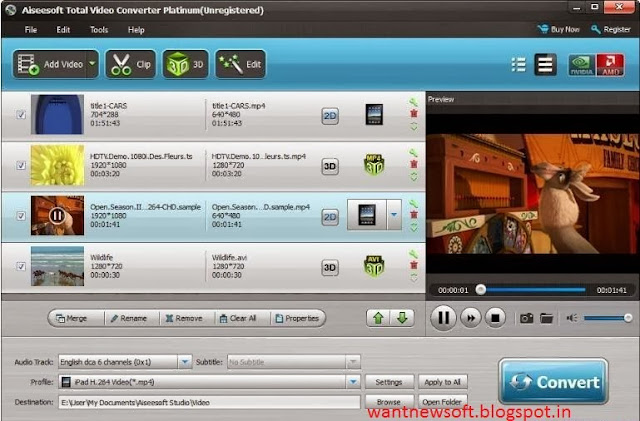This screenshot has height=421, width=640.
Task: Click the Buy Now link
Action: click(559, 29)
